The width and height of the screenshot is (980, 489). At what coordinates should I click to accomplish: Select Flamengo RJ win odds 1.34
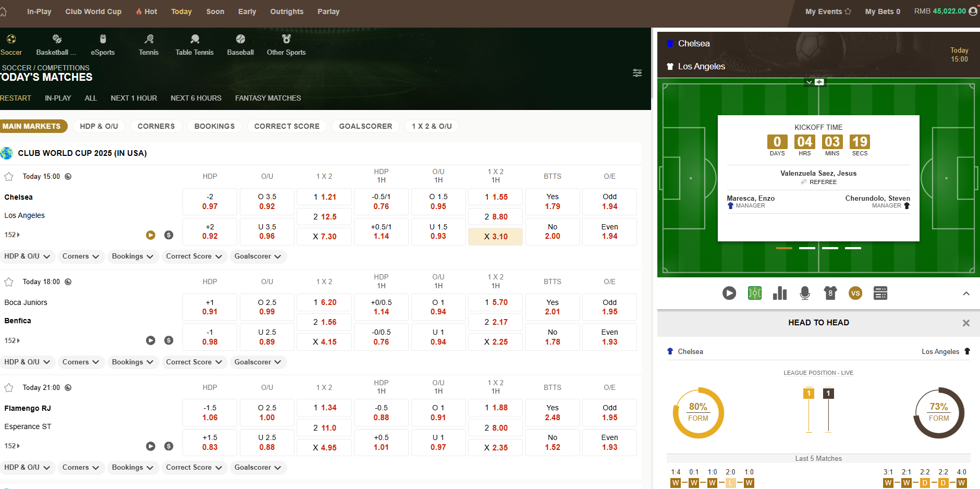pos(324,408)
